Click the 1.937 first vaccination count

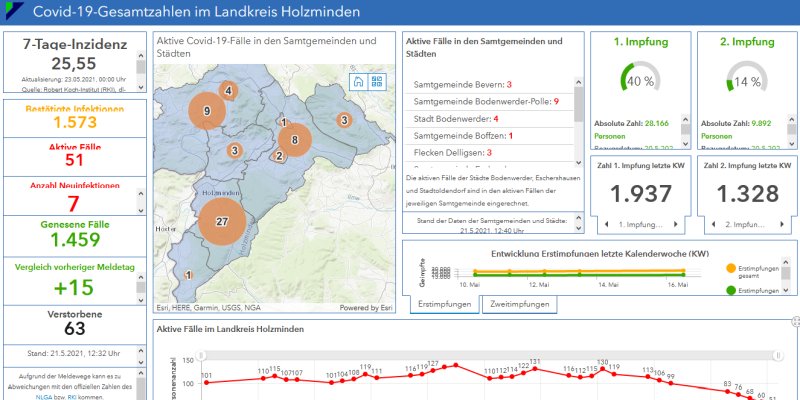(641, 194)
